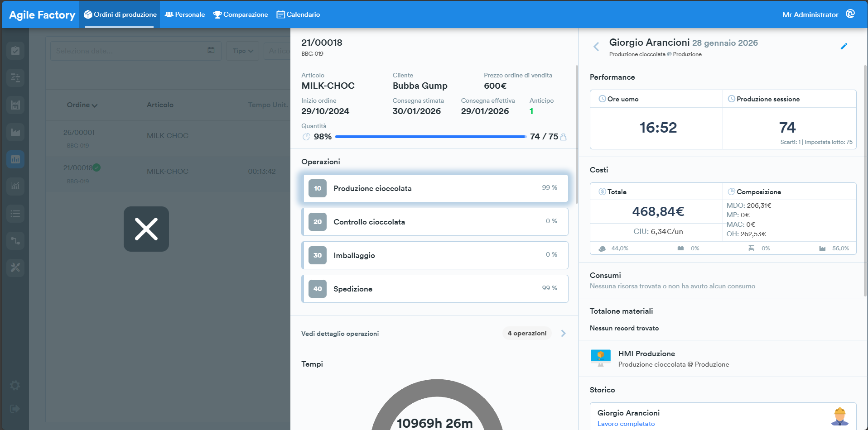Click the edit pencil for Giorgio Arancioni
The height and width of the screenshot is (430, 868).
[844, 46]
